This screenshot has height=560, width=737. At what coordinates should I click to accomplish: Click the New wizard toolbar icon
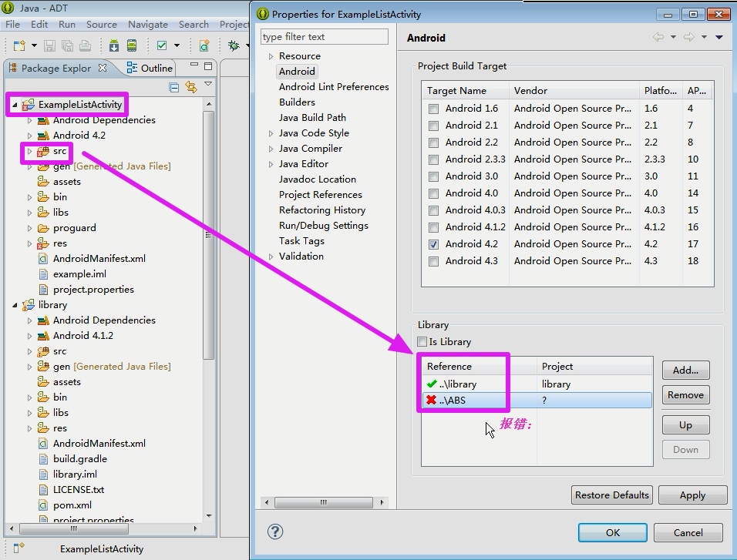click(x=18, y=45)
